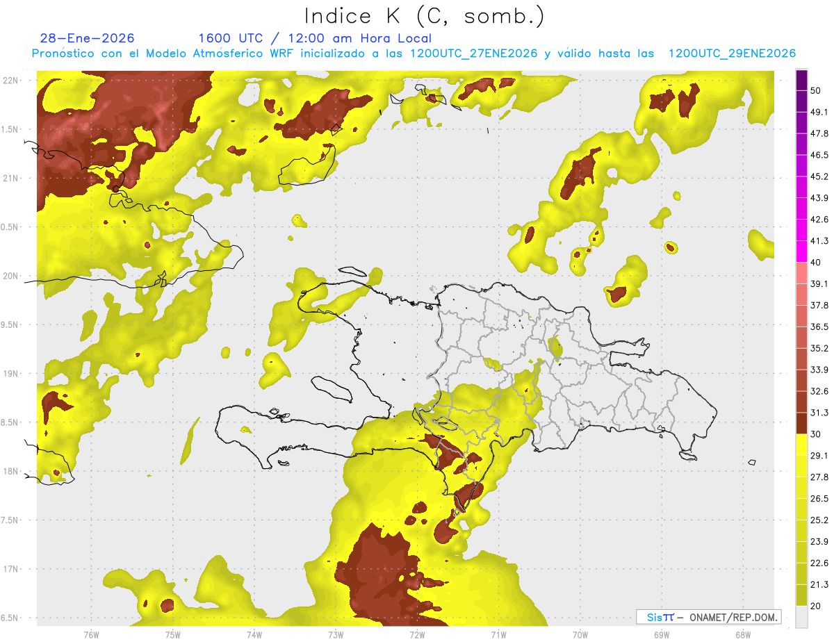Click the map title 'Indice K (C, somb.)'

click(x=425, y=16)
